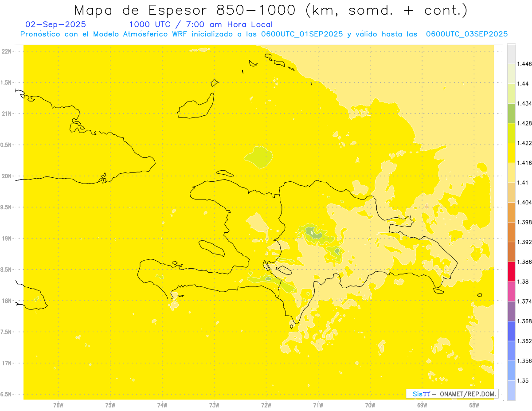532x411 pixels.
Task: Click the '21N' latitude label
Action: click(x=8, y=114)
